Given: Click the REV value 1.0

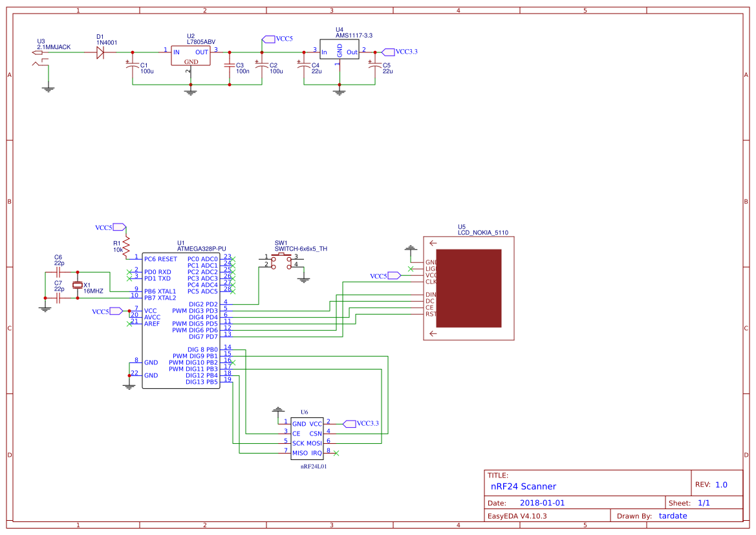Looking at the screenshot, I should (721, 485).
